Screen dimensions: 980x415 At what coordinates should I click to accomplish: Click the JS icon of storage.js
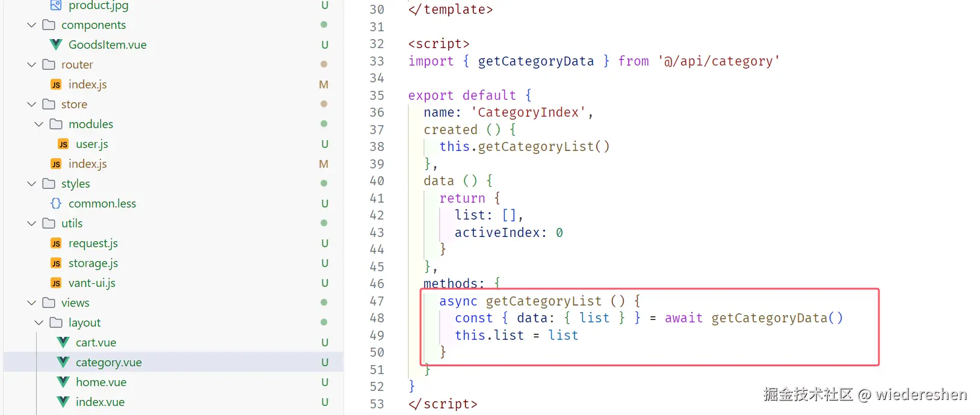click(x=56, y=263)
